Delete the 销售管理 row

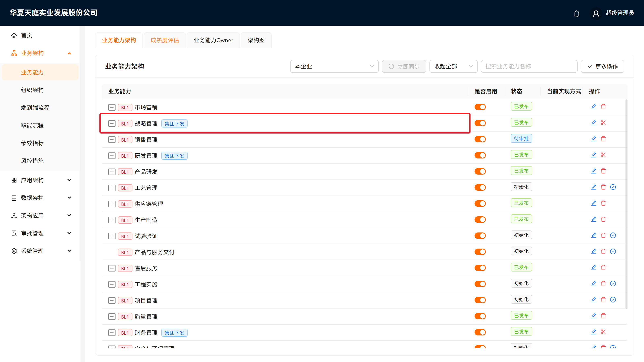click(x=603, y=139)
